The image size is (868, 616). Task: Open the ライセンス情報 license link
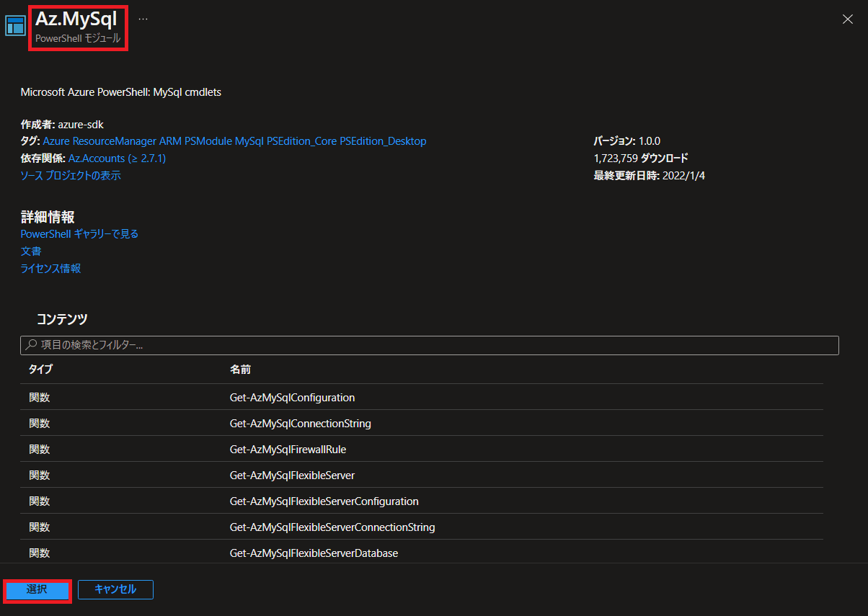click(50, 269)
